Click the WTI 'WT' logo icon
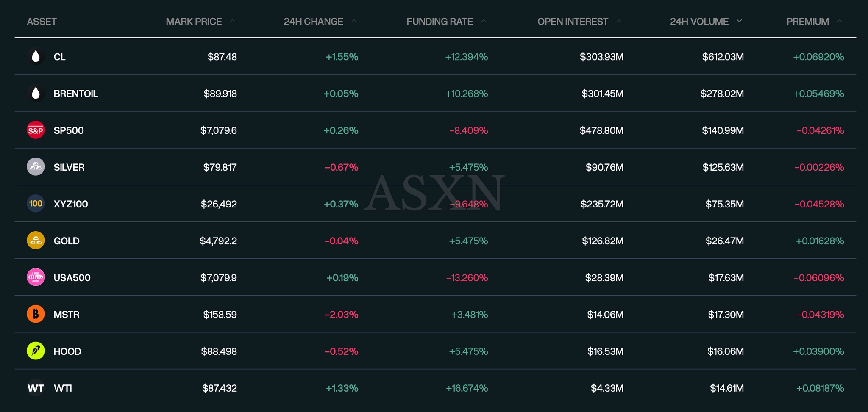This screenshot has width=868, height=412. [x=36, y=388]
